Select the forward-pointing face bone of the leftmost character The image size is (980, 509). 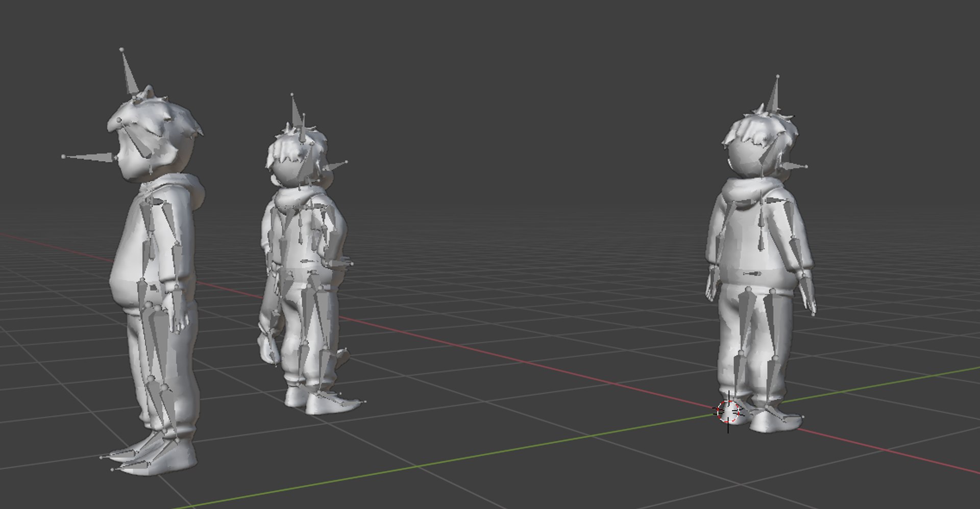[90, 157]
